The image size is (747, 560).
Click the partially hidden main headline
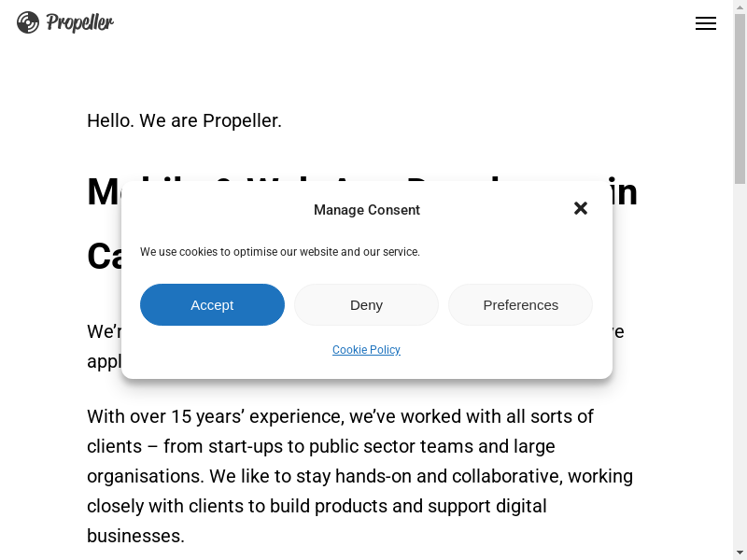point(103,192)
